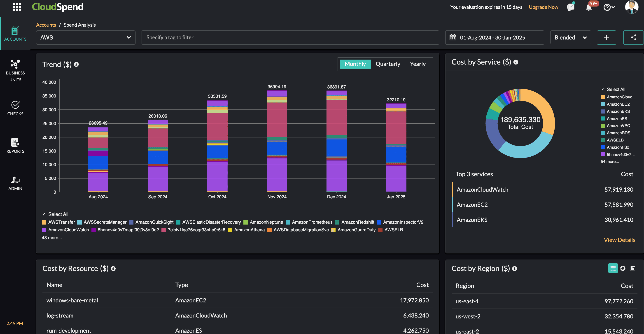The height and width of the screenshot is (334, 644).
Task: Switch Cost by Region to bar chart view
Action: point(633,268)
